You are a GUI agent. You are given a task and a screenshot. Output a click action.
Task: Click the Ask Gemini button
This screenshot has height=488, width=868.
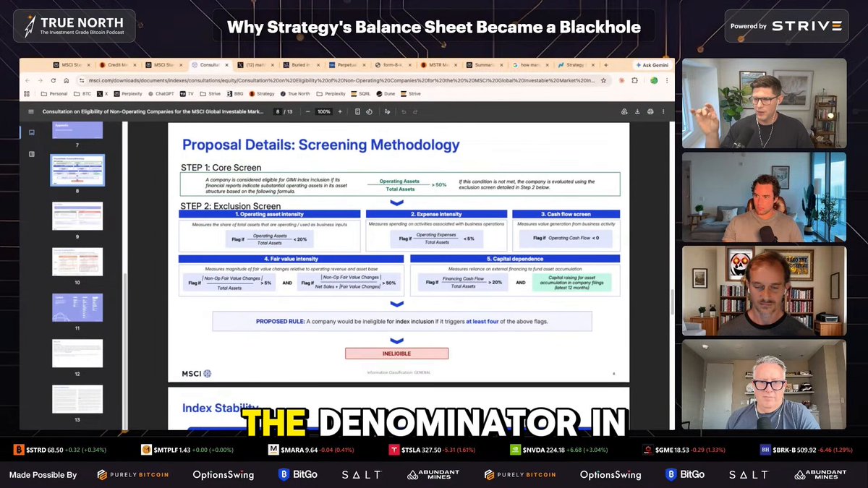[652, 65]
